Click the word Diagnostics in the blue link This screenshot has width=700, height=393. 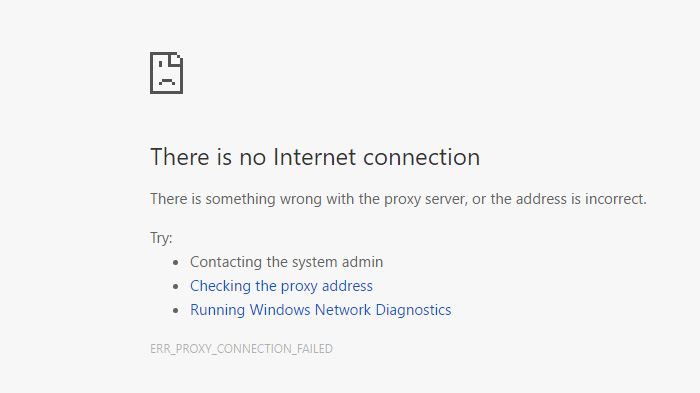click(413, 310)
